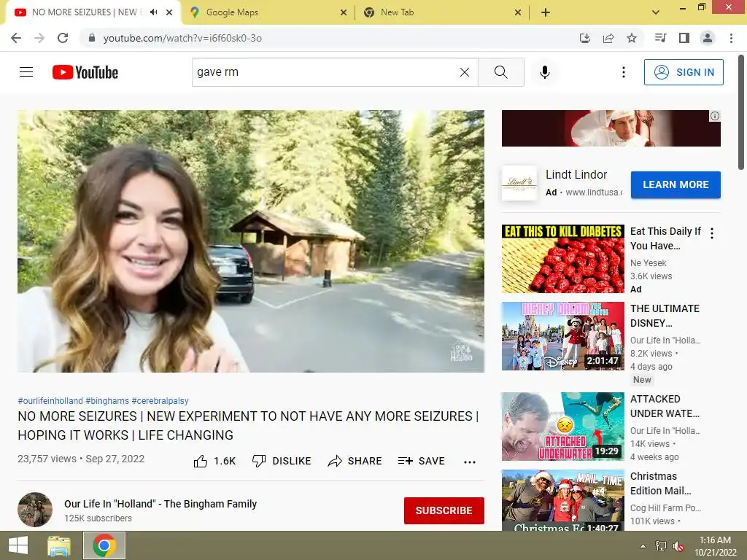Viewport: 747px width, 560px height.
Task: Open the Lindt Lindor banner ad image
Action: (611, 128)
